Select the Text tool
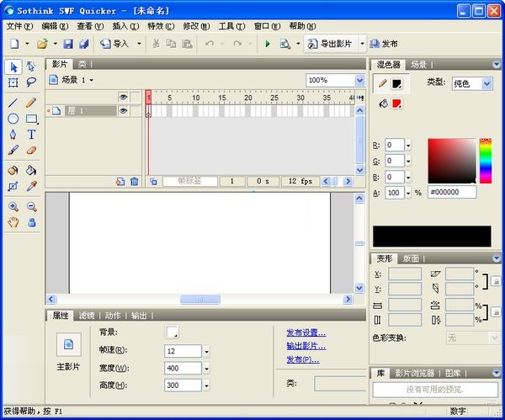Viewport: 505px width, 420px height. [x=31, y=135]
